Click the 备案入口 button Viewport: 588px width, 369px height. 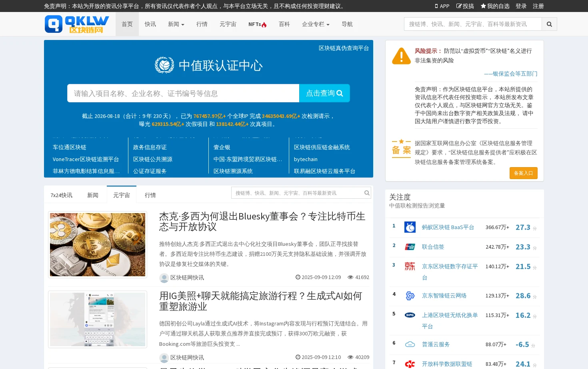[523, 173]
